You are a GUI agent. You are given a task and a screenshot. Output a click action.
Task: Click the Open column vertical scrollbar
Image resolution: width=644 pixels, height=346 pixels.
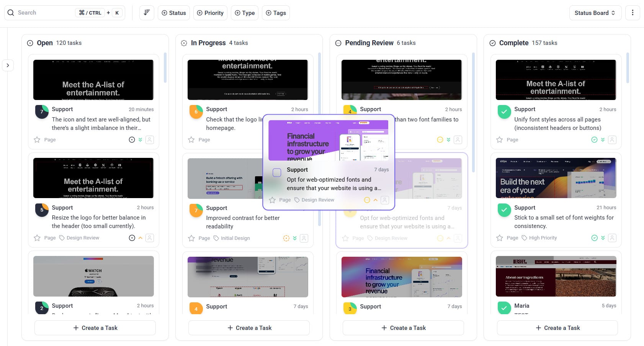pos(165,68)
